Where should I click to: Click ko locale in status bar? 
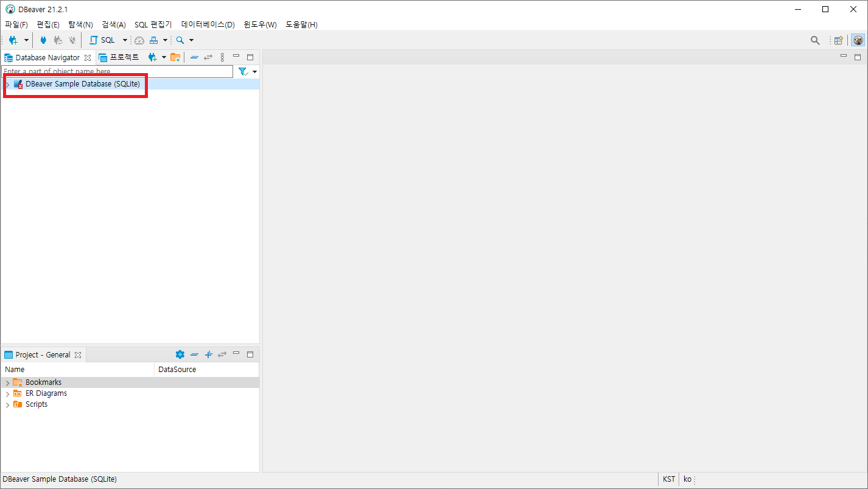click(x=687, y=479)
